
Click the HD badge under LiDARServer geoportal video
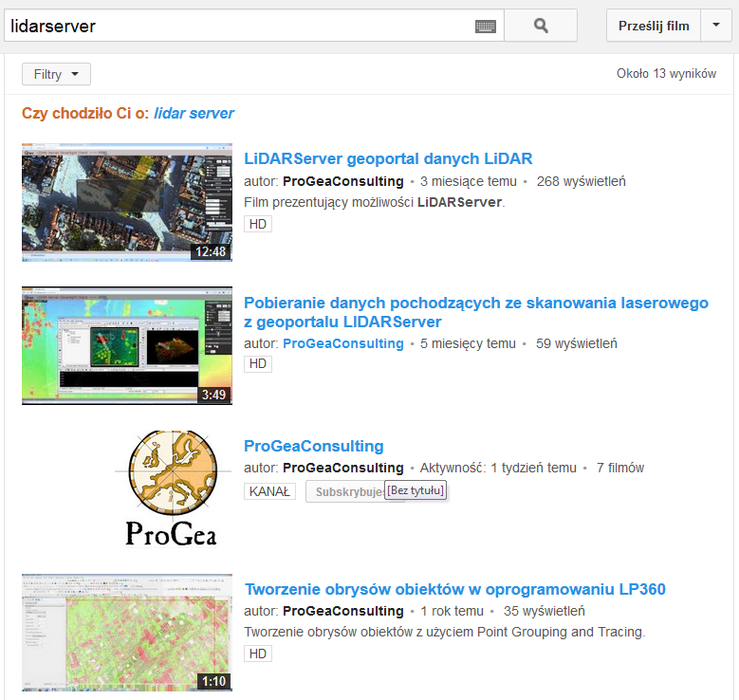pyautogui.click(x=258, y=224)
